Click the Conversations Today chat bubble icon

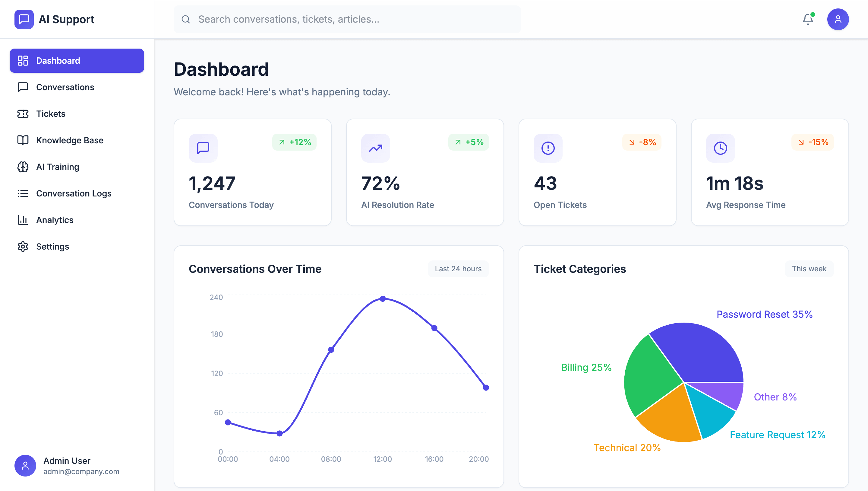[203, 148]
